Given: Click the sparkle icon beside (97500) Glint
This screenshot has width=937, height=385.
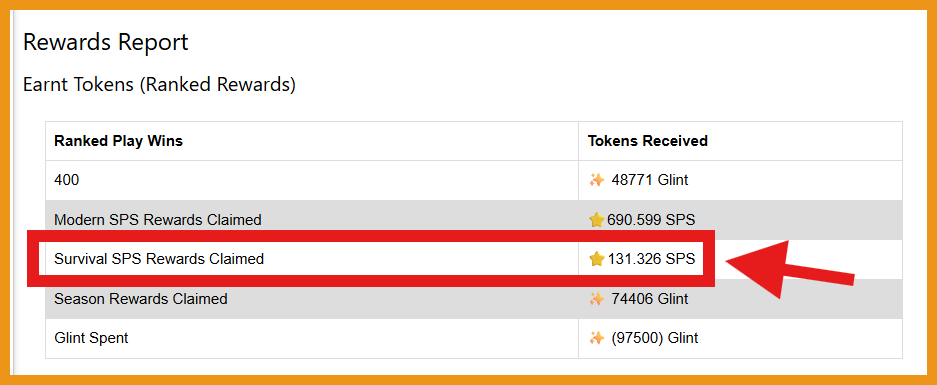Looking at the screenshot, I should (x=596, y=338).
